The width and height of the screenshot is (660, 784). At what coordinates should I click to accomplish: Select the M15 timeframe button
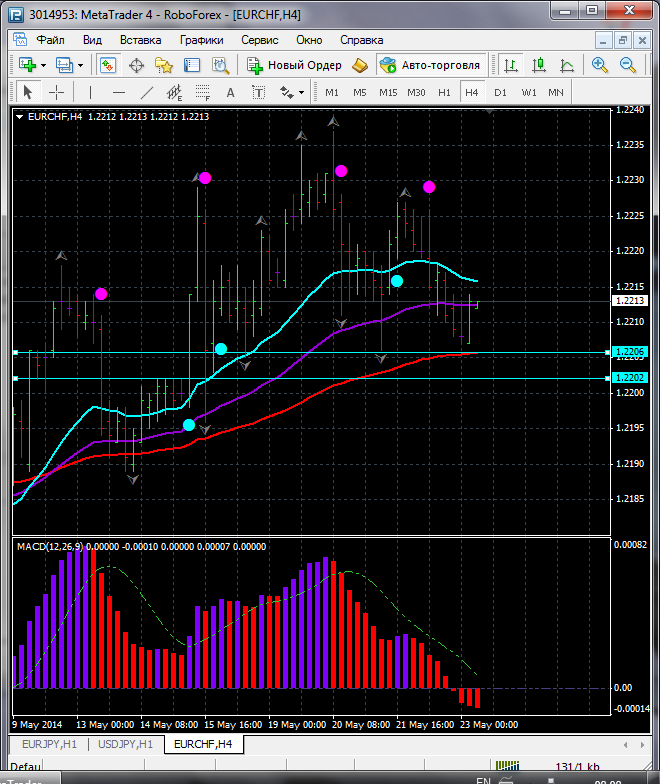pos(388,92)
